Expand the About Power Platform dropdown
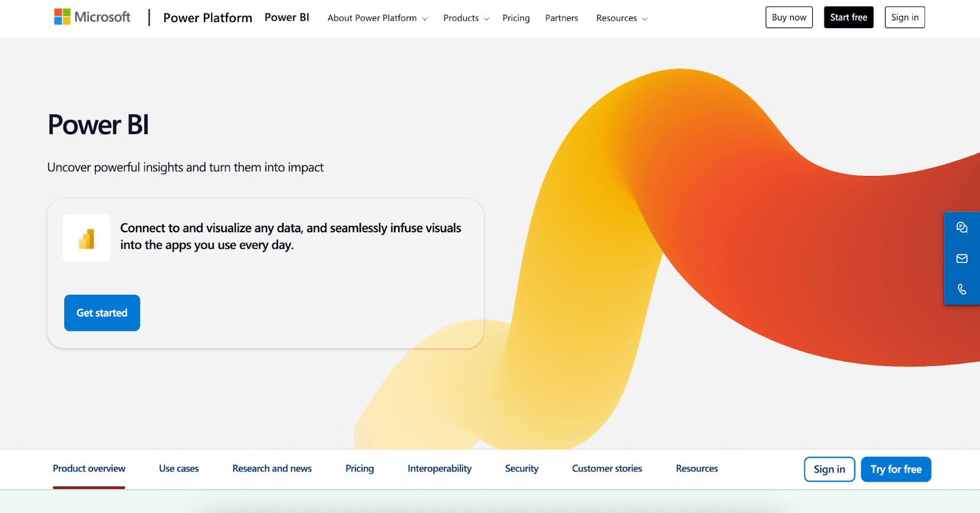 pos(377,18)
